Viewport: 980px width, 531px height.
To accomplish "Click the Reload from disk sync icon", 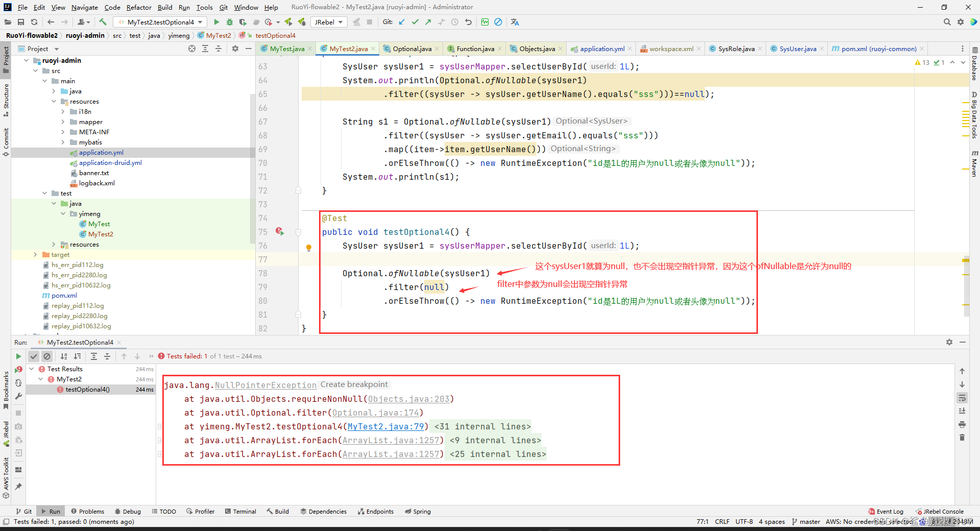I will coord(34,22).
